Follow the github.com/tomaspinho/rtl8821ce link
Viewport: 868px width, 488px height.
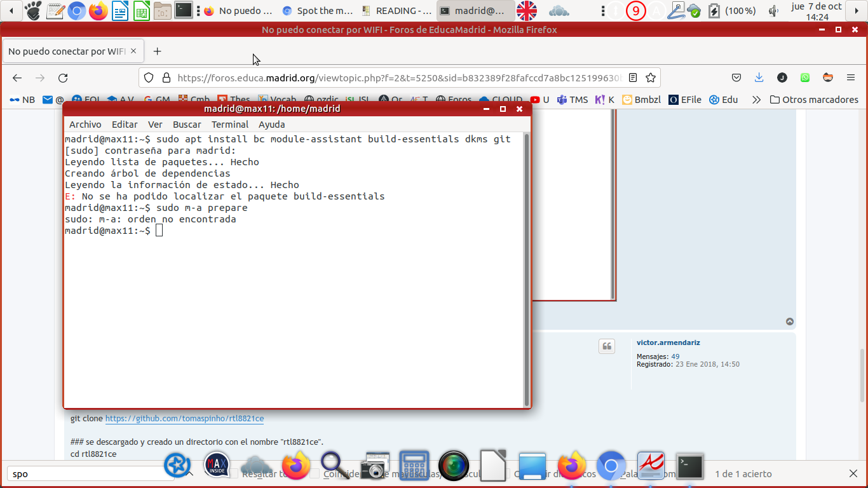coord(184,419)
